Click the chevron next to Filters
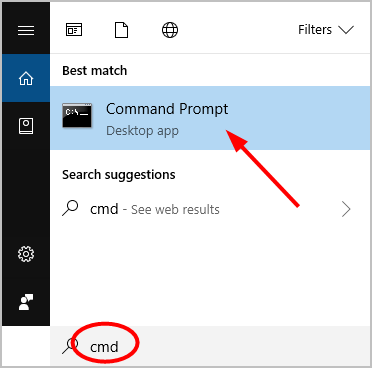The image size is (372, 368). tap(346, 30)
